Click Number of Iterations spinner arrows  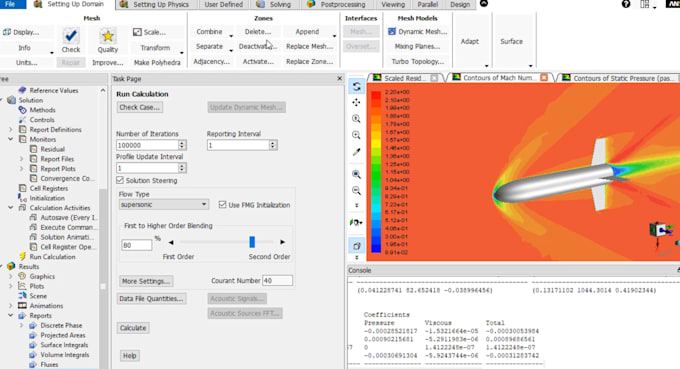pyautogui.click(x=182, y=145)
